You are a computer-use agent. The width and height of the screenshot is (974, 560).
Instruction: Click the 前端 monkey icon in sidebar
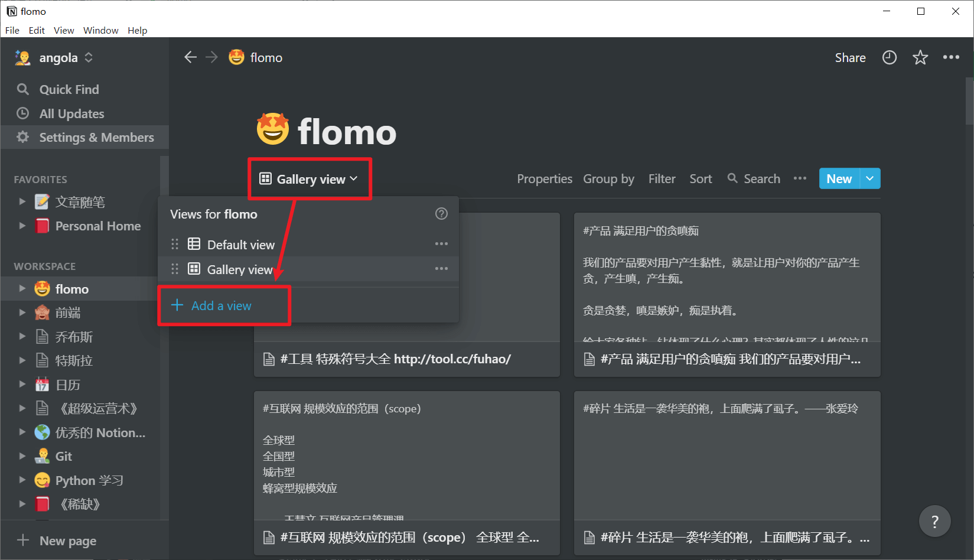(42, 312)
